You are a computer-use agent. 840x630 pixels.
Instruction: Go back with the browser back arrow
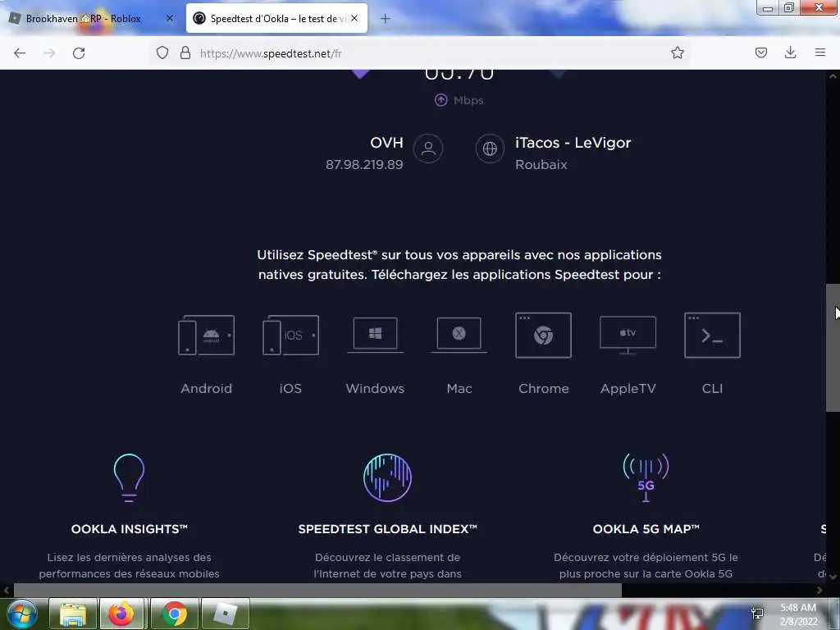tap(20, 53)
